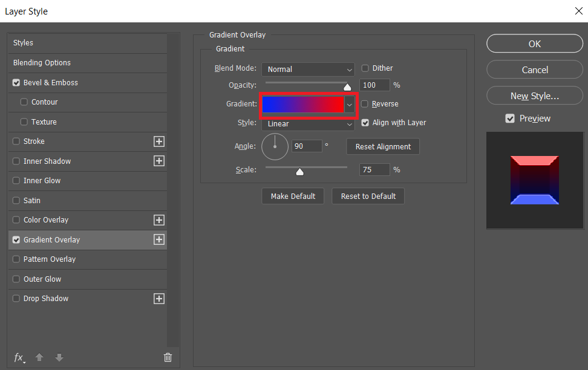The image size is (588, 370).
Task: Click the Cancel button
Action: (x=535, y=70)
